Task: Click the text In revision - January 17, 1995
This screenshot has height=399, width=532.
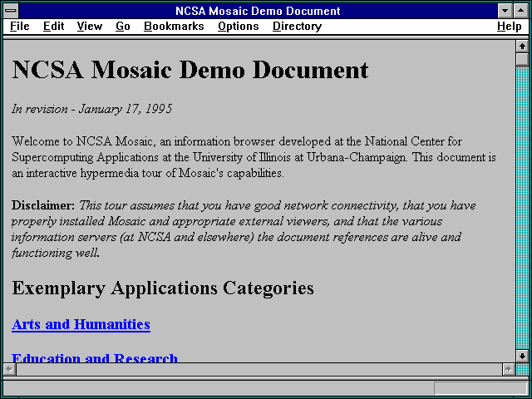Action: (92, 109)
